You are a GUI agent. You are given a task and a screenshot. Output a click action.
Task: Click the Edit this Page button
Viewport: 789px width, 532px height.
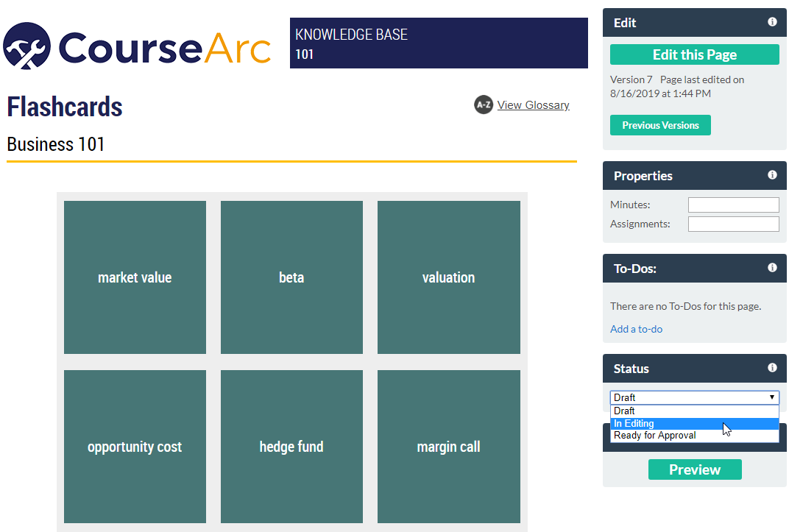(x=694, y=54)
